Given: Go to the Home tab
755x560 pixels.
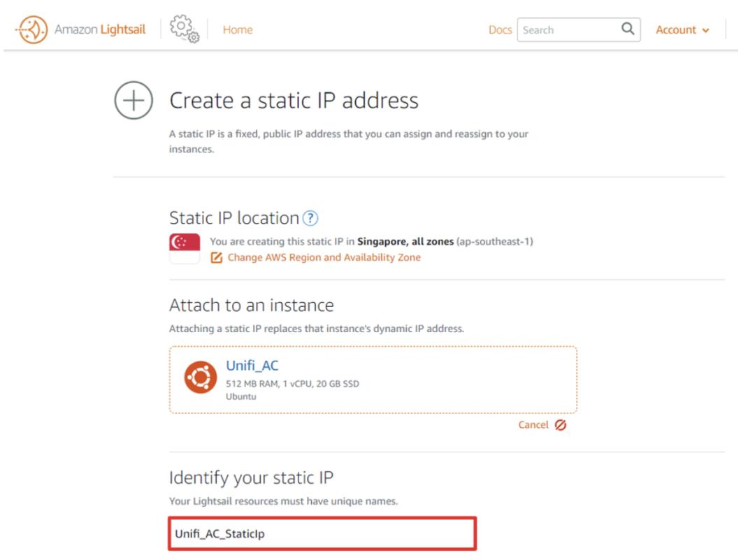Looking at the screenshot, I should click(x=238, y=30).
